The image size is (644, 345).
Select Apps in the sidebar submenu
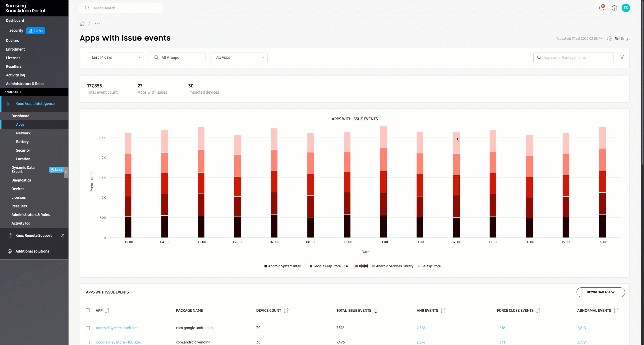coord(20,125)
